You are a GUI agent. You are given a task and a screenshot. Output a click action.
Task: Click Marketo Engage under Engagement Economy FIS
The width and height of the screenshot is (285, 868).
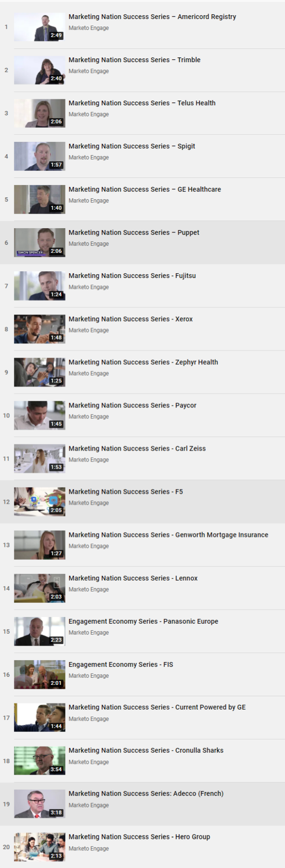click(x=89, y=676)
